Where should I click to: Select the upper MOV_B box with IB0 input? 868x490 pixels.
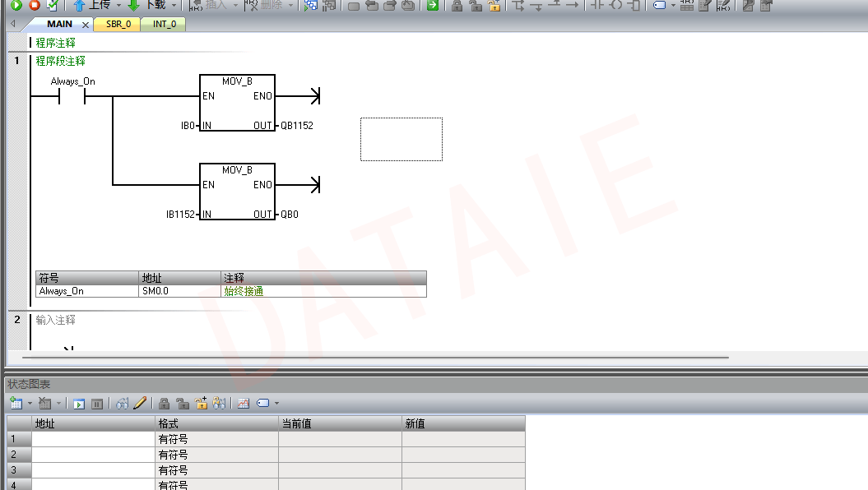pyautogui.click(x=238, y=103)
